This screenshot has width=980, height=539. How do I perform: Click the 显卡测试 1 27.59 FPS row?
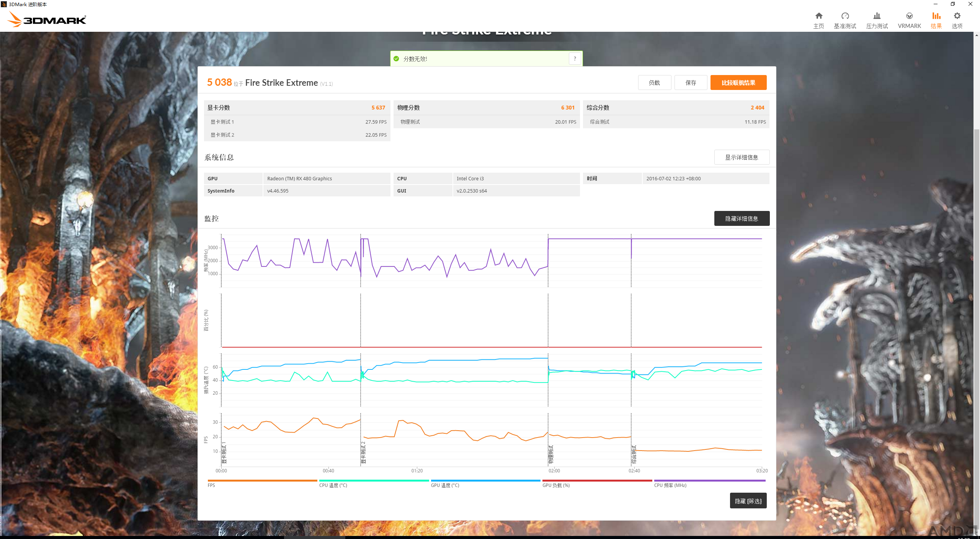pyautogui.click(x=297, y=122)
